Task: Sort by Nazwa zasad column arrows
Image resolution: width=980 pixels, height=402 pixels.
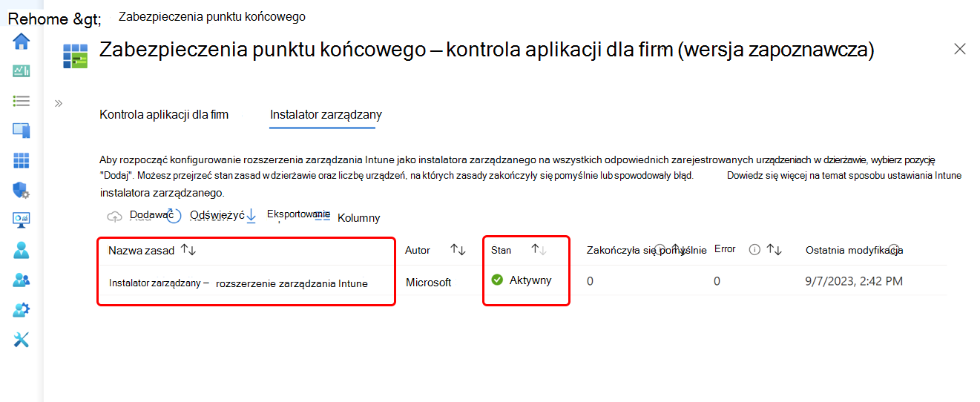Action: (188, 250)
